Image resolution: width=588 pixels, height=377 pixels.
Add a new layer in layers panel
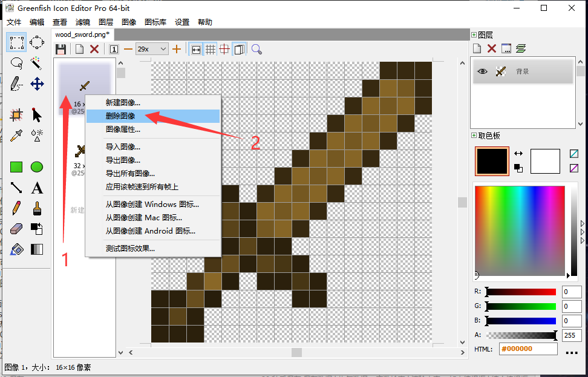click(x=477, y=48)
